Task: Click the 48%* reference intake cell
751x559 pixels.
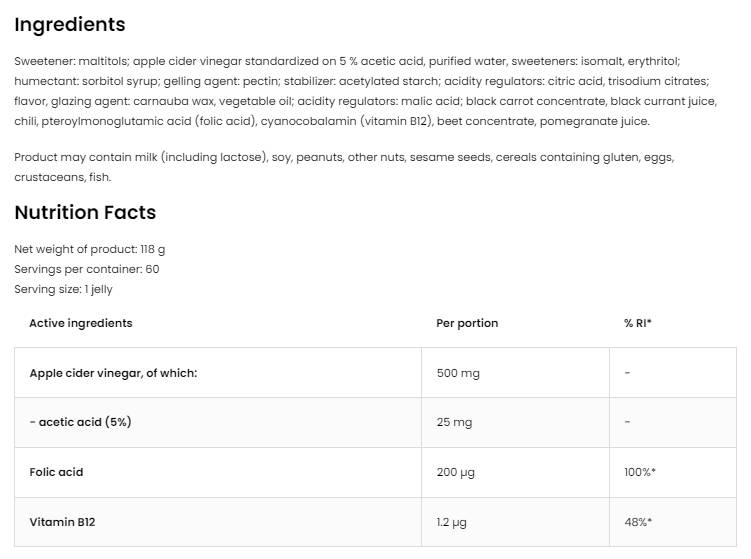Action: [x=638, y=522]
